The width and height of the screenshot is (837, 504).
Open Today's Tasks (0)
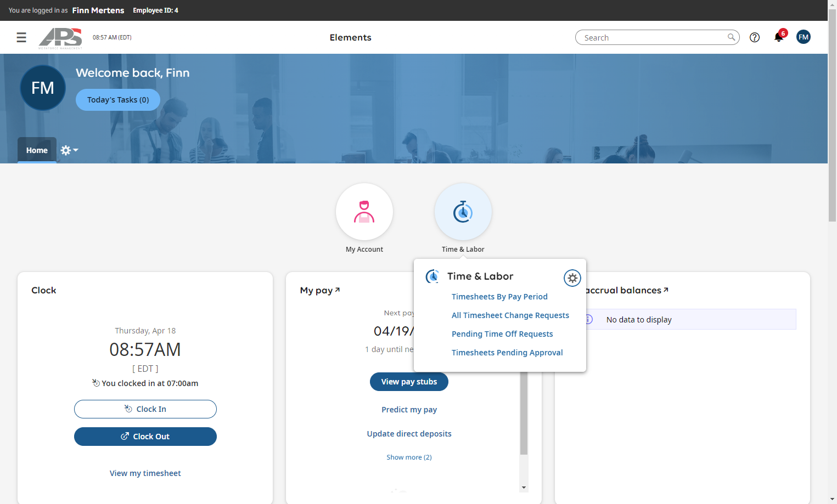click(x=118, y=100)
